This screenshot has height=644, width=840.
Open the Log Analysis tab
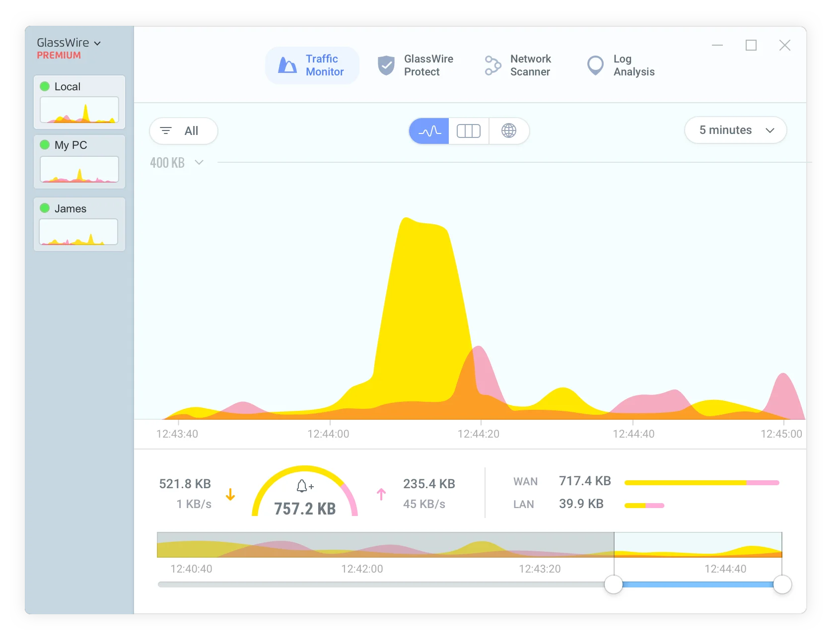point(633,65)
